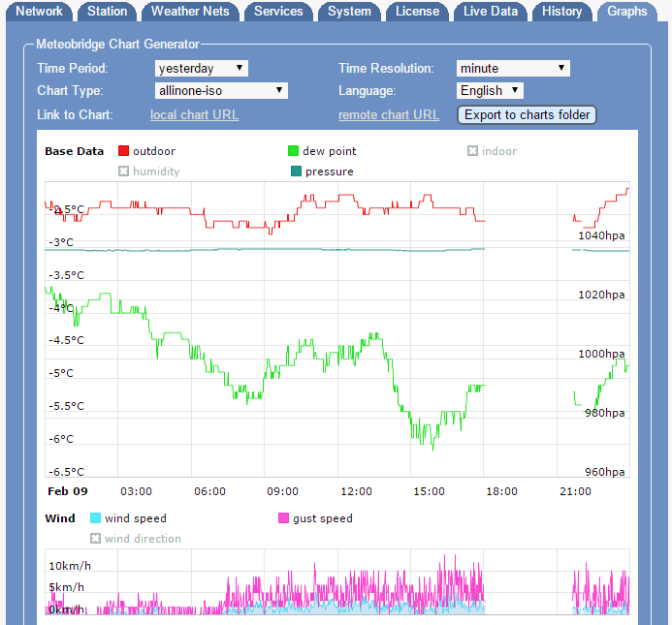672x625 pixels.
Task: Click the 1040hpa axis label
Action: [x=601, y=235]
